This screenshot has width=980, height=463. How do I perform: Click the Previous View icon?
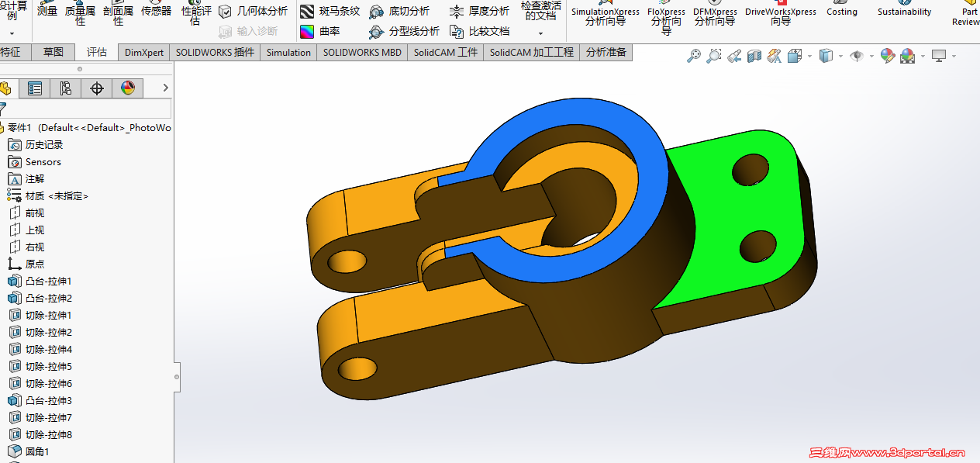click(734, 56)
